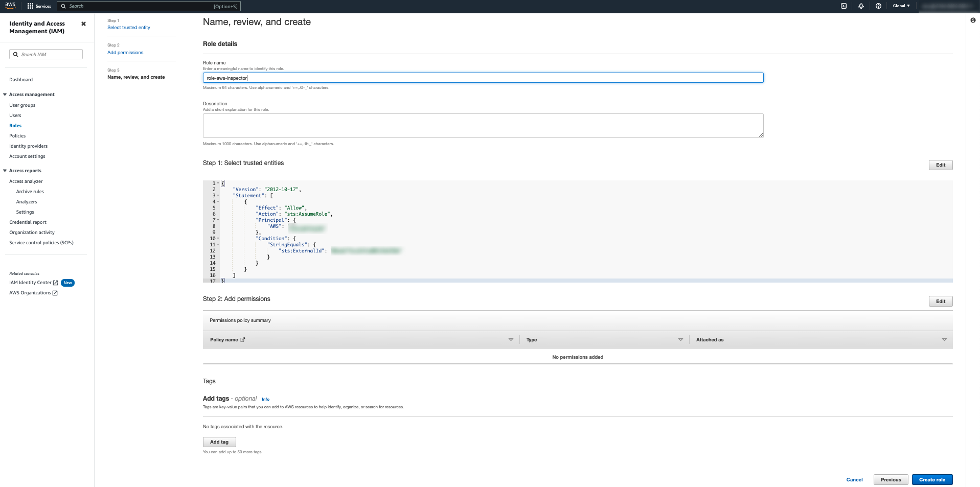This screenshot has width=980, height=487.
Task: Open Identity providers in the sidebar
Action: (29, 146)
